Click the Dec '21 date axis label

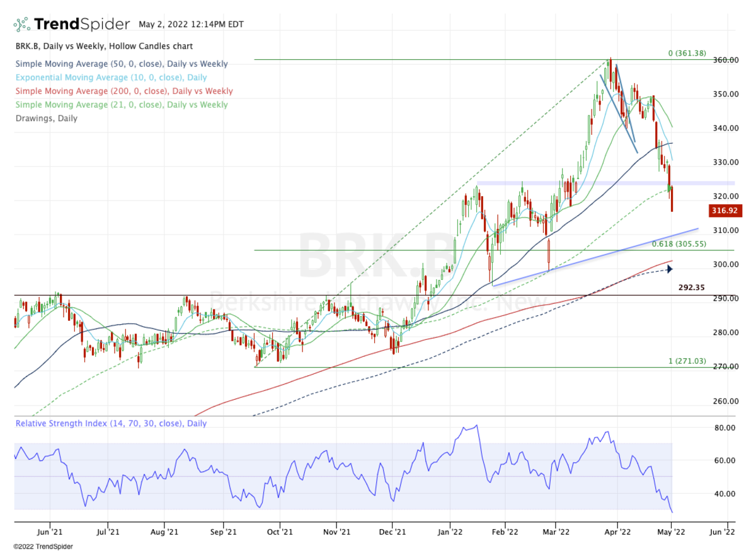(x=392, y=532)
